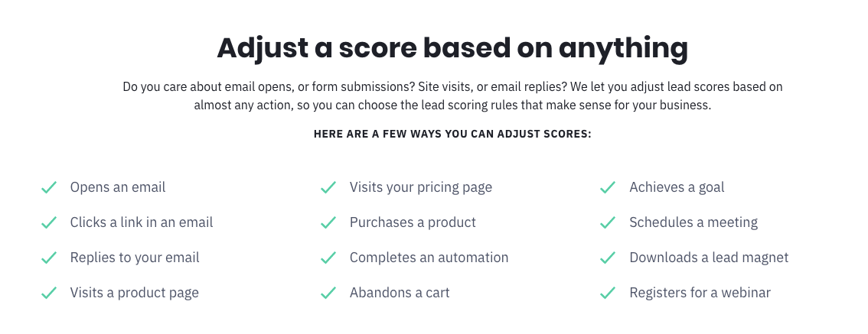Screen dimensions: 868x334
Task: Click the checkmark beside Purchases a product
Action: (328, 222)
